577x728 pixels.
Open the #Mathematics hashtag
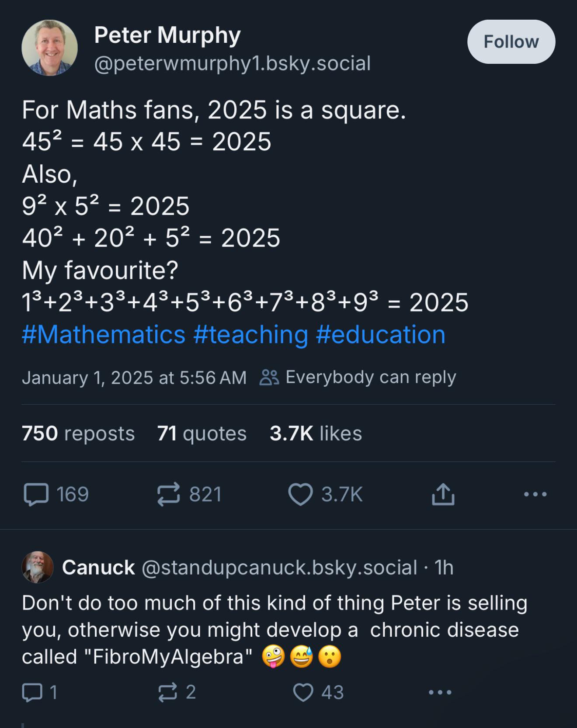click(x=103, y=334)
